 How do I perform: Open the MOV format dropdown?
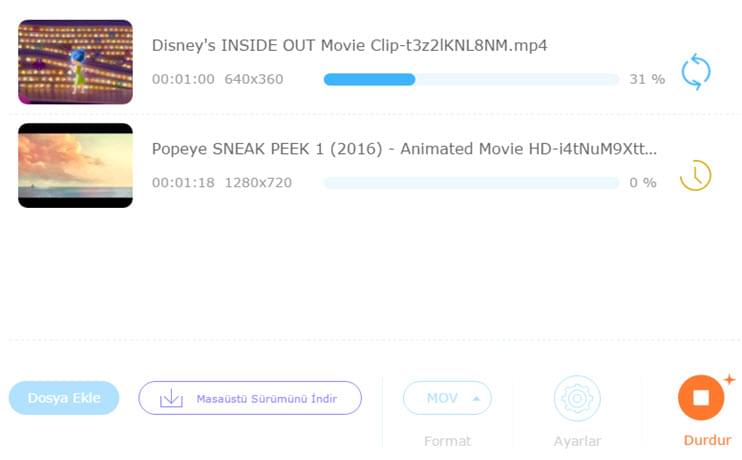pos(442,398)
